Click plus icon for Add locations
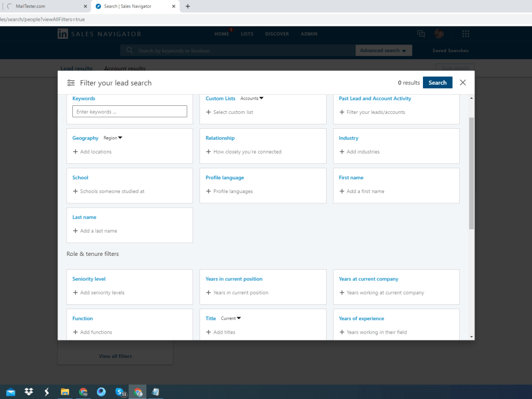The height and width of the screenshot is (399, 532). (76, 152)
